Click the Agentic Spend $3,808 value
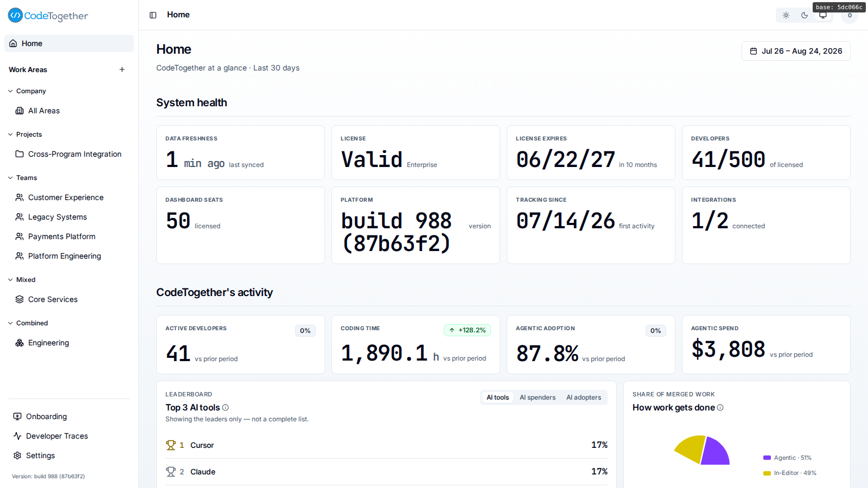868x488 pixels. pos(728,349)
